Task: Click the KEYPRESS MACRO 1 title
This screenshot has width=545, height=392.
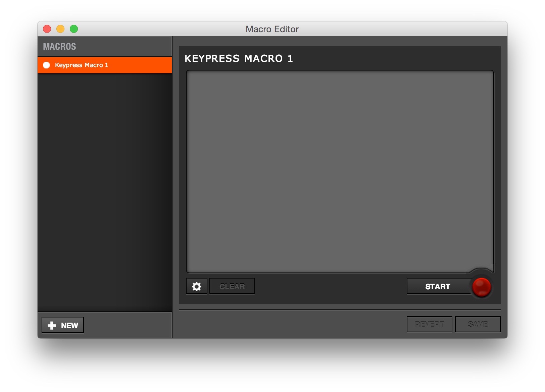Action: click(x=239, y=59)
